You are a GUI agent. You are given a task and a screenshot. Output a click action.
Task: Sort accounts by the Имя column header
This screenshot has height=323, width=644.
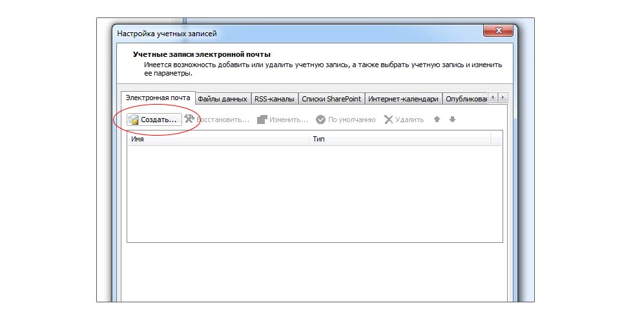(218, 139)
